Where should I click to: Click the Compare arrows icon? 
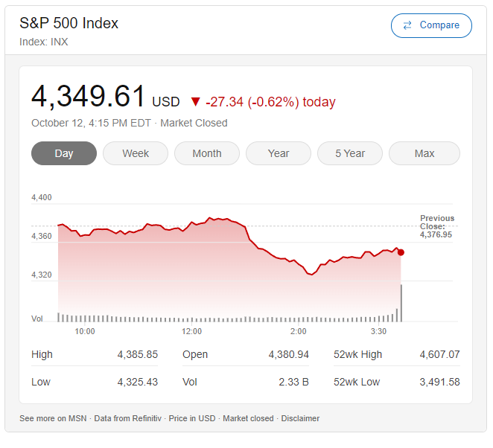[x=407, y=25]
